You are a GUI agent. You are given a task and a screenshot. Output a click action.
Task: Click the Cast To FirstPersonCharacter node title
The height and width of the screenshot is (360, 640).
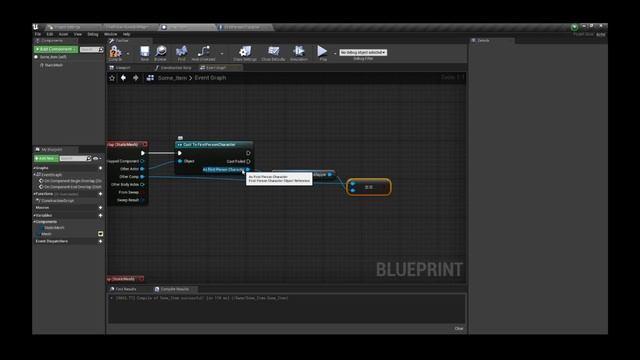(209, 145)
